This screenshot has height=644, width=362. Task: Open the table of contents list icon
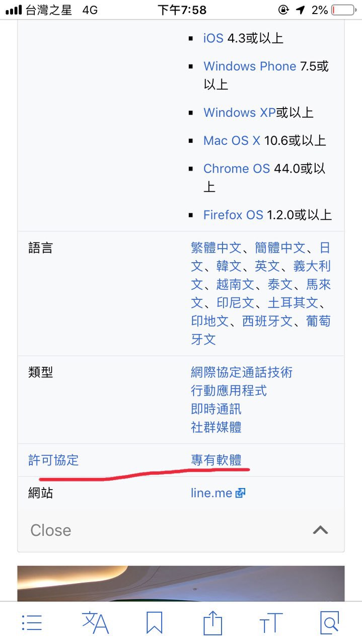click(x=32, y=623)
